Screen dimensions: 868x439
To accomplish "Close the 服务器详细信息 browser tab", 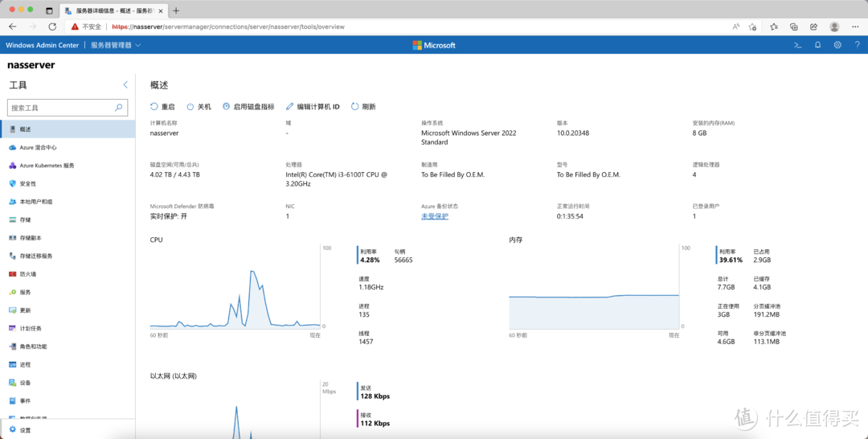I will [x=161, y=10].
